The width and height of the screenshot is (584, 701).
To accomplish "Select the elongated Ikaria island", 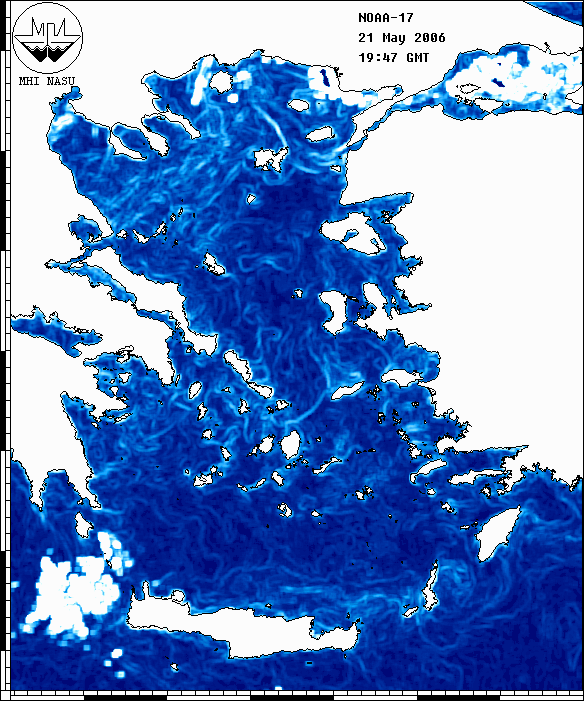I will tap(347, 390).
